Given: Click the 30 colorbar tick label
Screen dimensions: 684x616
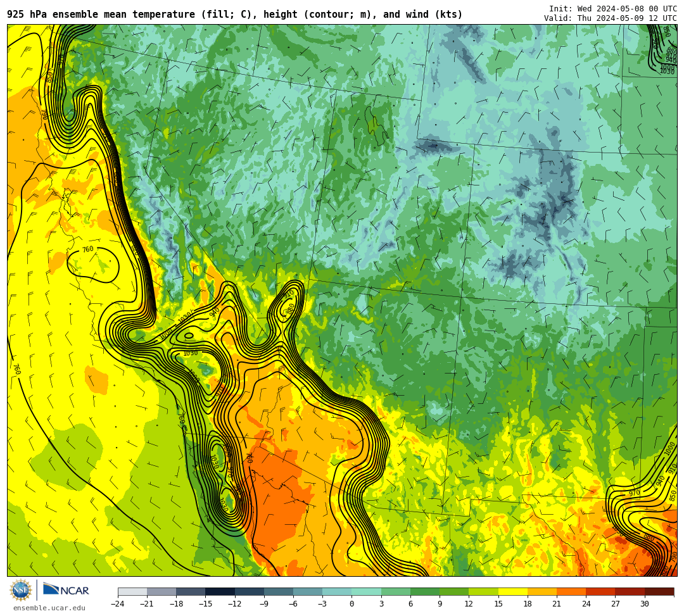Looking at the screenshot, I should pyautogui.click(x=645, y=604).
